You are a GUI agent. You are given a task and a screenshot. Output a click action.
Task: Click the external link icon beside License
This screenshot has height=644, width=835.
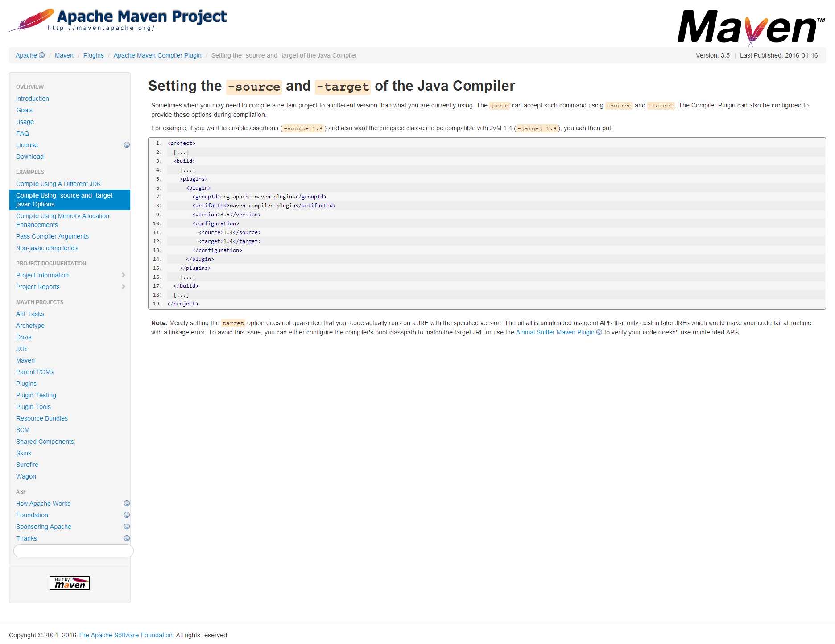pos(127,145)
